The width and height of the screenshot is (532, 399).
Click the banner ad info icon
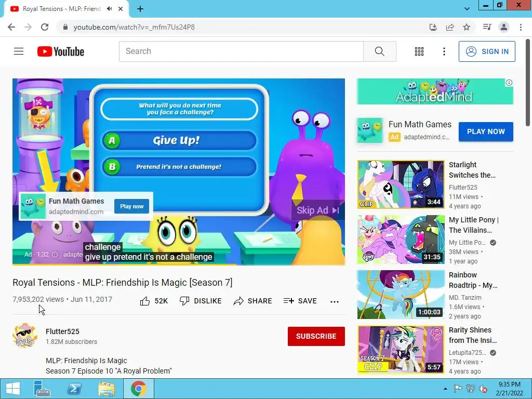(509, 83)
